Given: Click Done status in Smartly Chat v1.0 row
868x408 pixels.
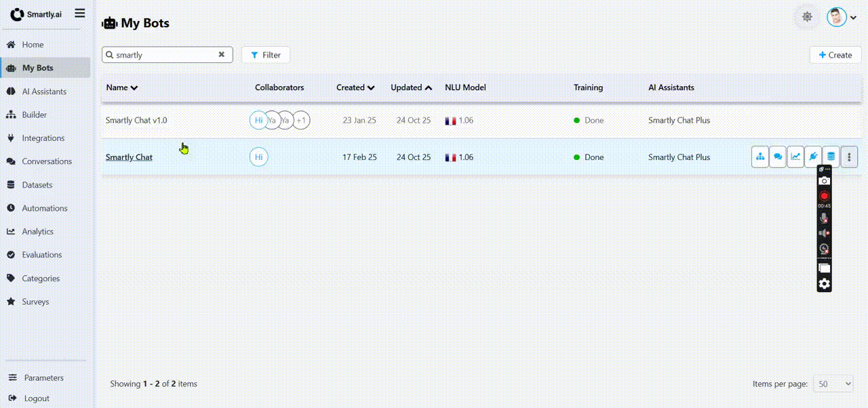Looking at the screenshot, I should (589, 121).
